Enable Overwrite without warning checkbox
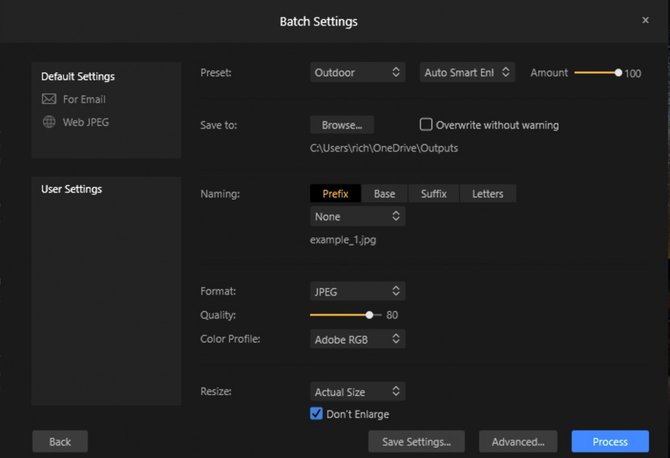Image resolution: width=670 pixels, height=458 pixels. [x=426, y=125]
